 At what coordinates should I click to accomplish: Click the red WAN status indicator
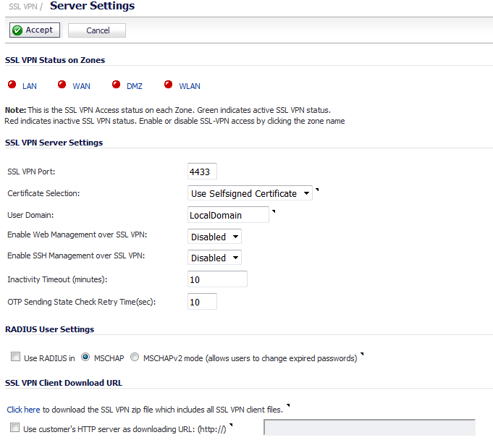(x=62, y=85)
